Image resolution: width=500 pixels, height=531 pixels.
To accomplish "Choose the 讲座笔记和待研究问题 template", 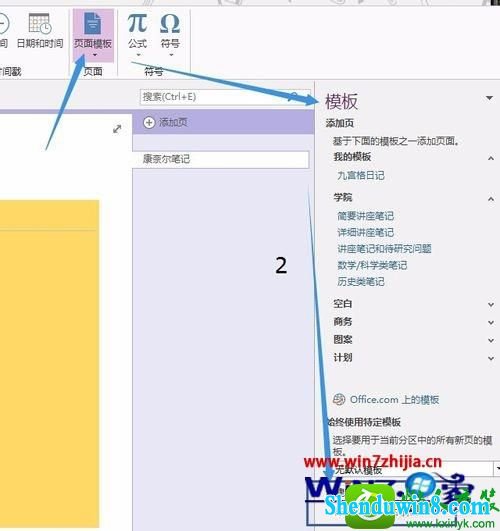I will 384,249.
